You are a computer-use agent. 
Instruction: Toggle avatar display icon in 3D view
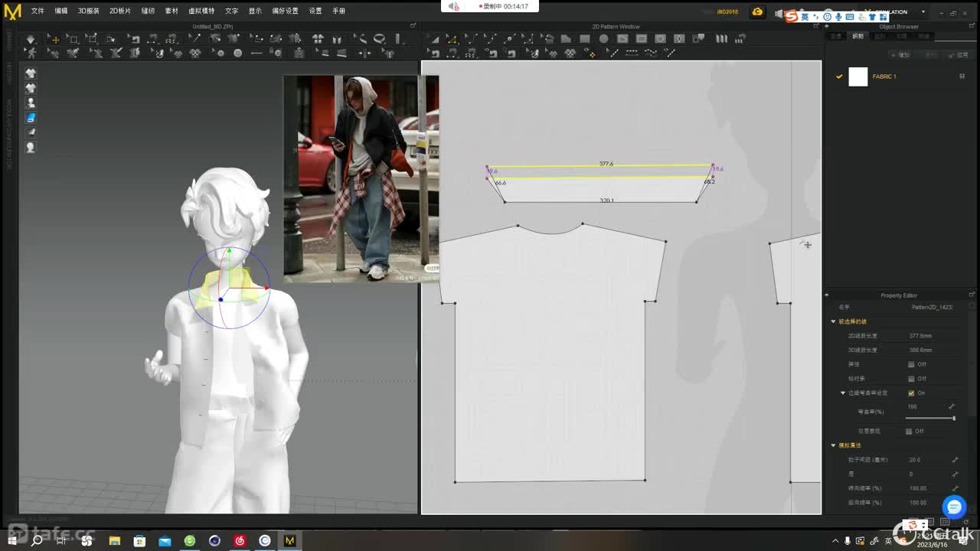pyautogui.click(x=31, y=103)
